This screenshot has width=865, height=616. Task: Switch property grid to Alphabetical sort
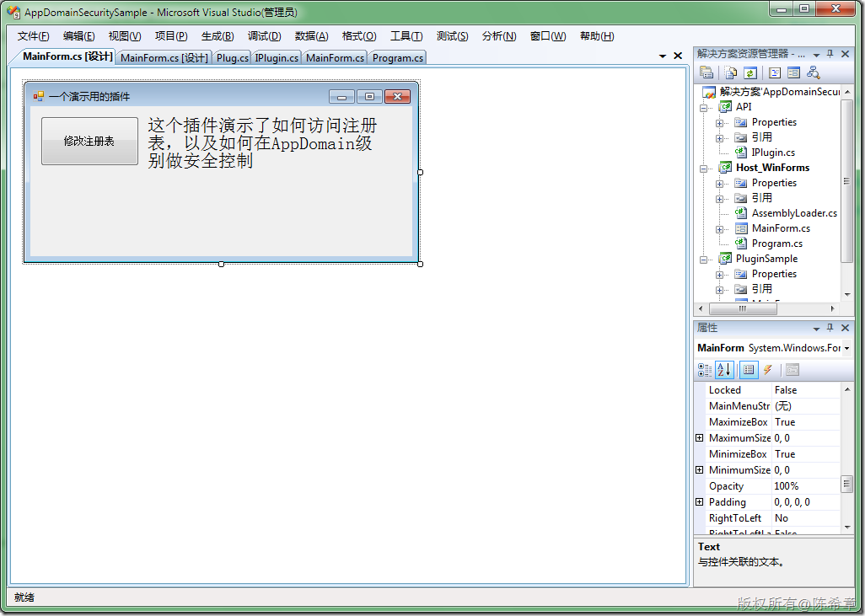pos(724,369)
